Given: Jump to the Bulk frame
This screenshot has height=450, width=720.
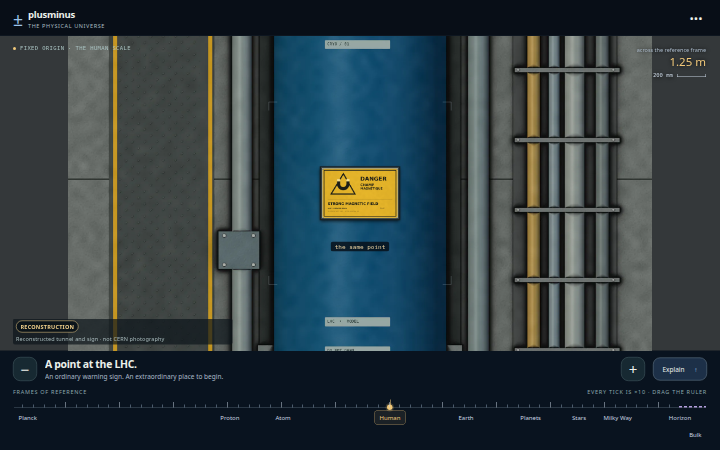Looking at the screenshot, I should tap(695, 435).
